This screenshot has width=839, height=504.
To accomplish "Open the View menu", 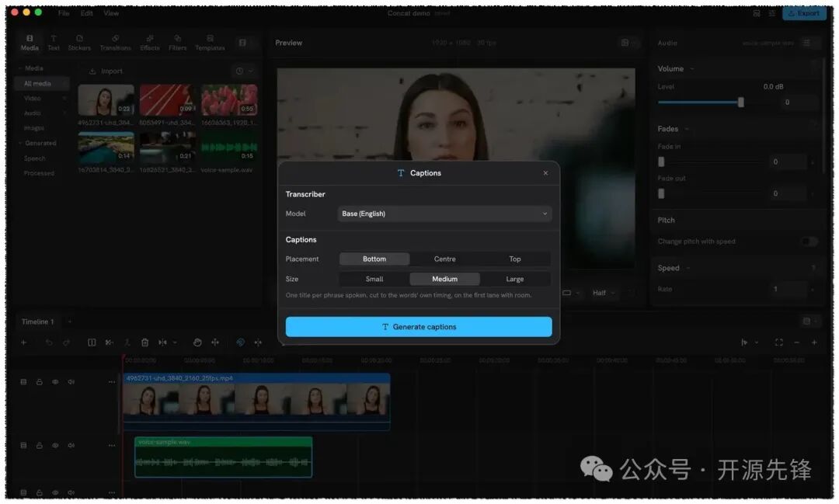I will (x=111, y=13).
